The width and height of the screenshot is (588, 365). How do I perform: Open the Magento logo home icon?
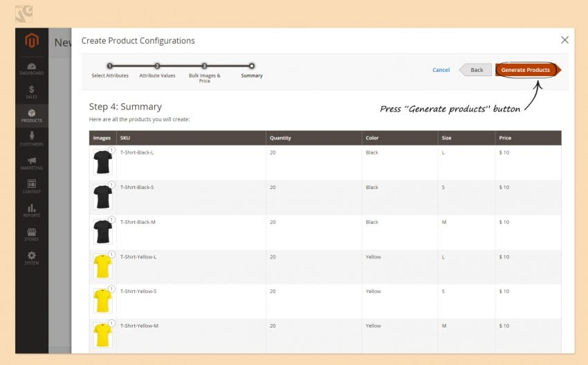[32, 41]
